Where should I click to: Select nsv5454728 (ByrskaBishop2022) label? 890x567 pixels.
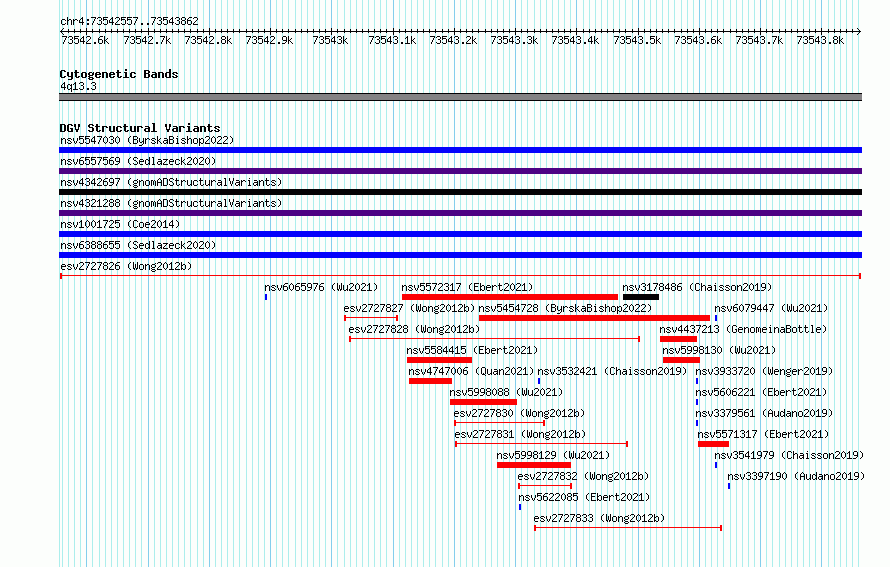[565, 308]
